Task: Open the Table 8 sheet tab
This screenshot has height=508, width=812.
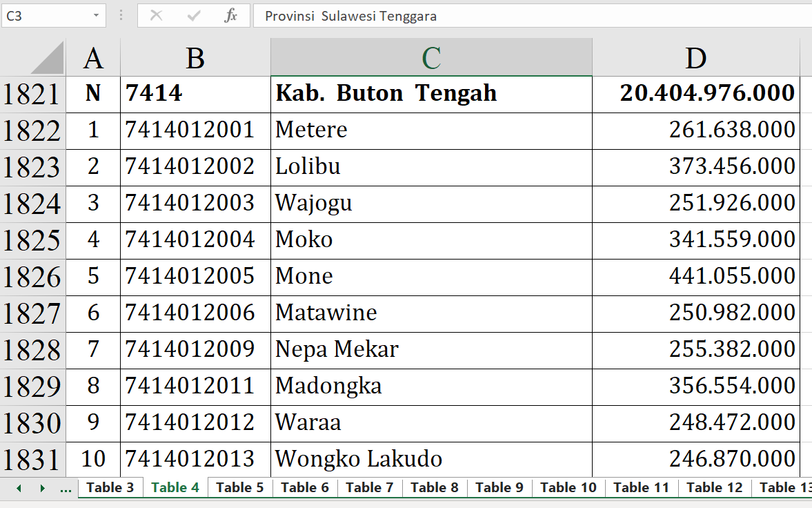Action: (434, 487)
